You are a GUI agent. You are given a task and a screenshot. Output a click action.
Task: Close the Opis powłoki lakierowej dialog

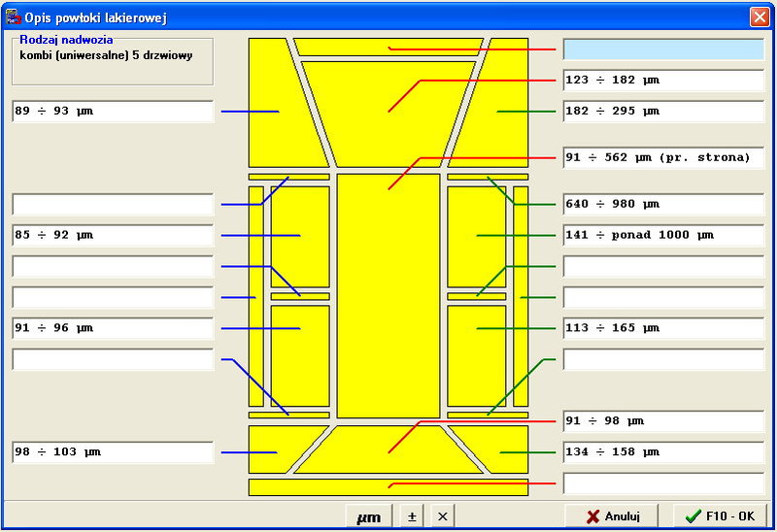pos(760,17)
